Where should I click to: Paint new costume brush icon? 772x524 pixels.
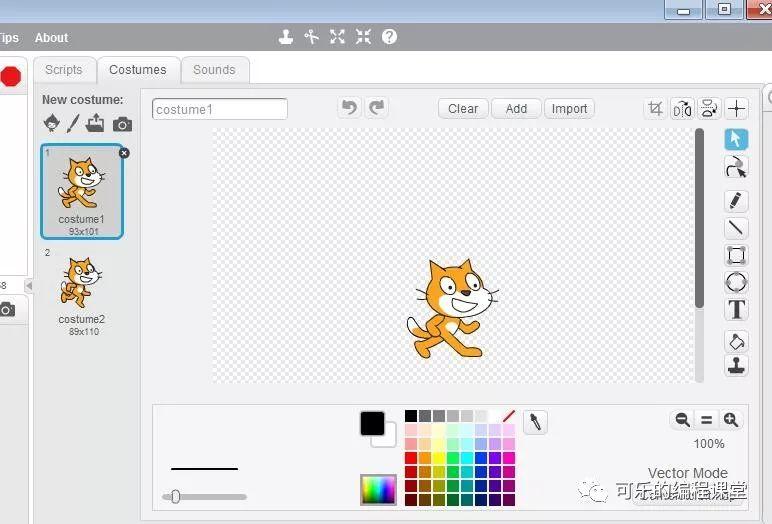tap(73, 123)
